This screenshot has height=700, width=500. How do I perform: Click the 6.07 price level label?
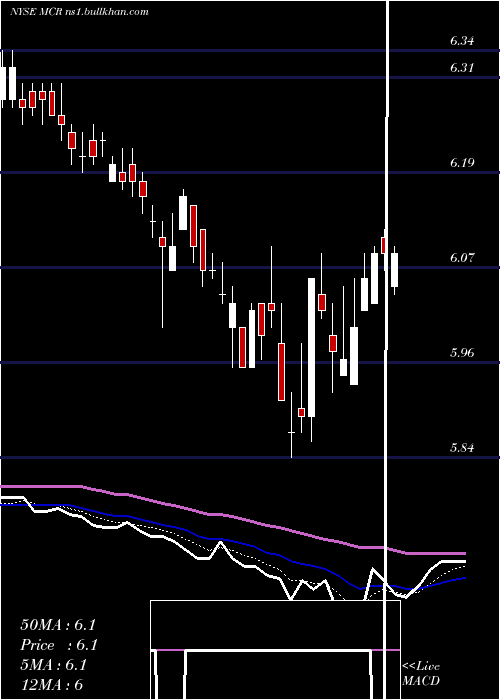462,258
